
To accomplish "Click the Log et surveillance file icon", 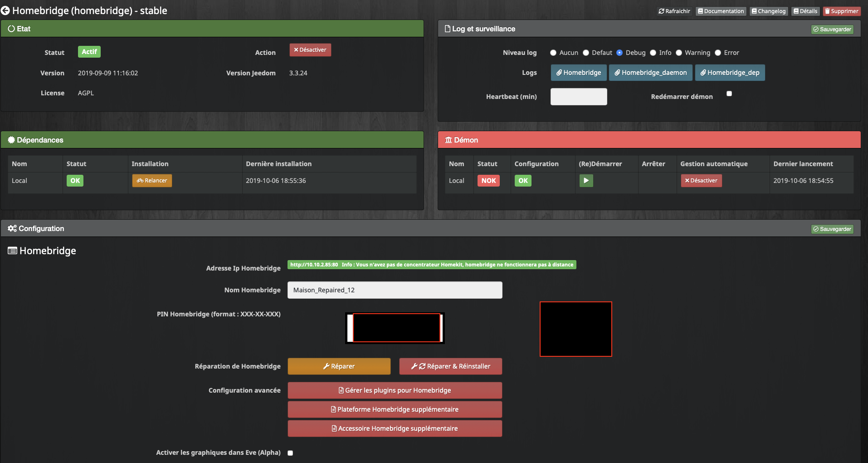I will tap(448, 29).
